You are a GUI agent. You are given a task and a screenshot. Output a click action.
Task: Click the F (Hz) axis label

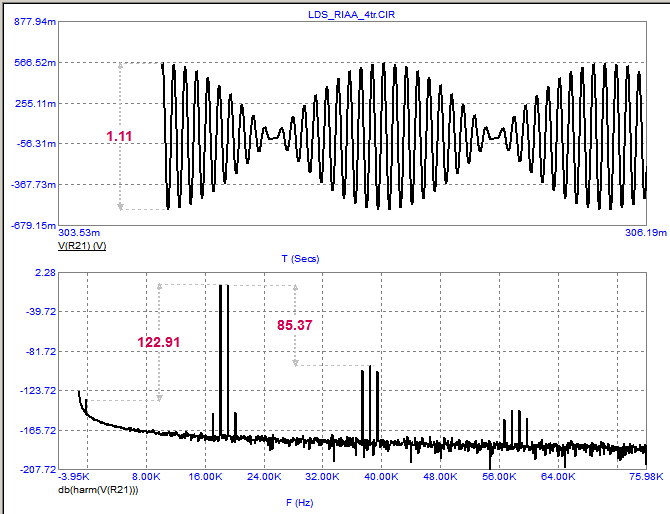click(x=300, y=502)
